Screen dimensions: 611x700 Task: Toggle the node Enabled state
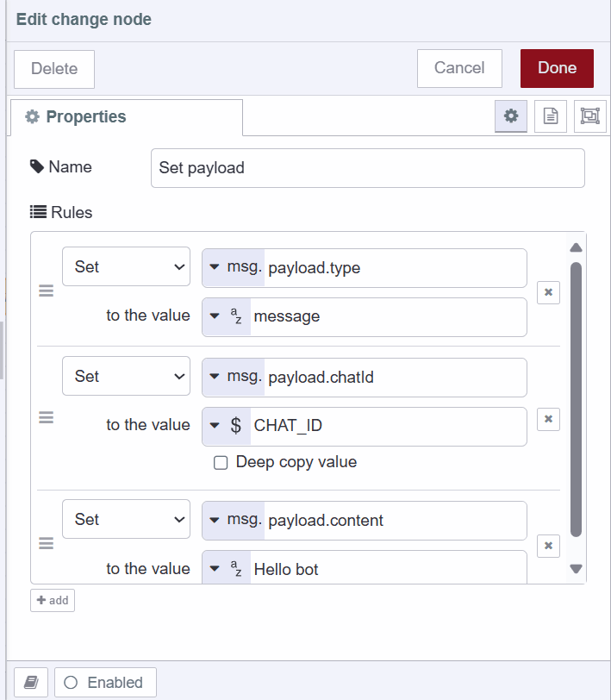tap(104, 681)
